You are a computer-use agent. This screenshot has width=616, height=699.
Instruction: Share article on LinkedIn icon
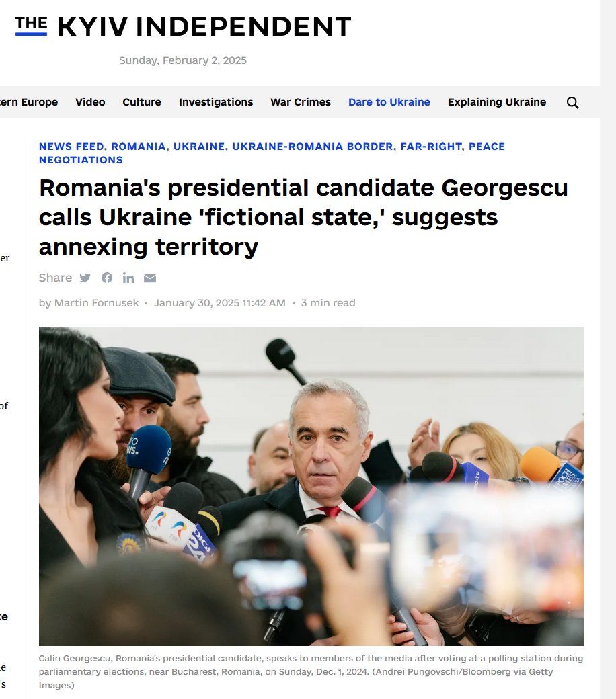[128, 278]
